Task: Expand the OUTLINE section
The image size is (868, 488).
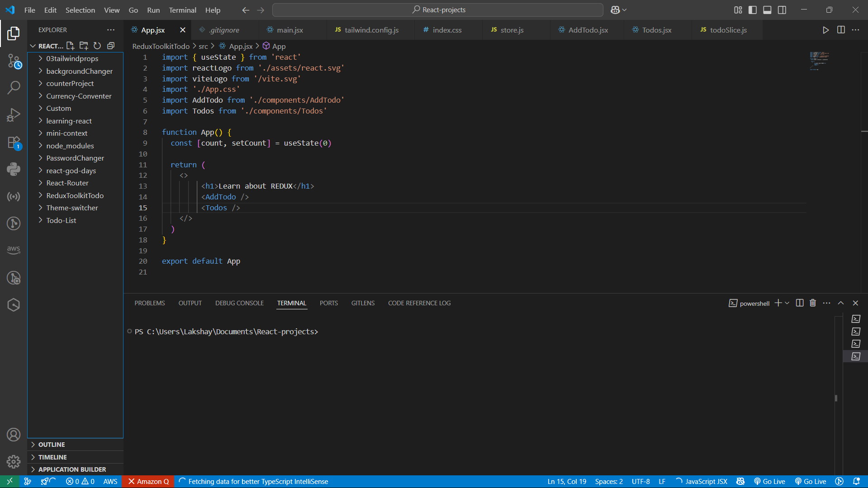Action: click(75, 445)
